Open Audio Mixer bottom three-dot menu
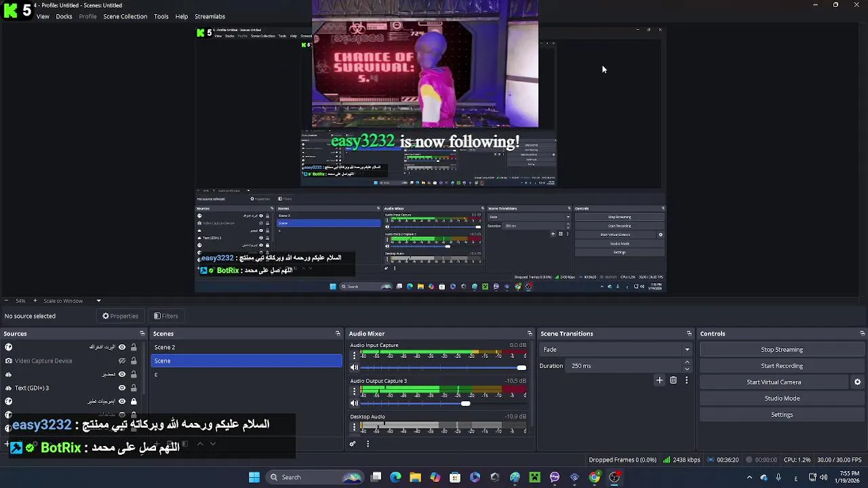This screenshot has height=488, width=868. tap(368, 444)
